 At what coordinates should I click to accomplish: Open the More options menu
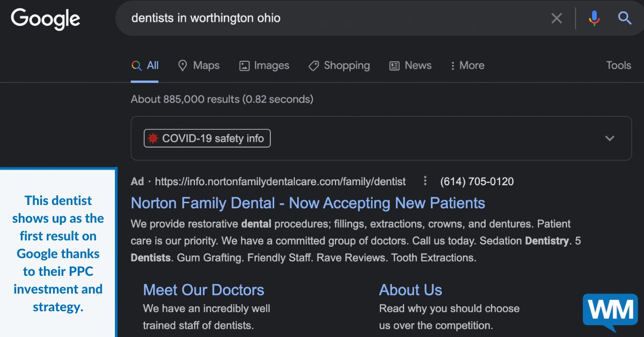[465, 65]
